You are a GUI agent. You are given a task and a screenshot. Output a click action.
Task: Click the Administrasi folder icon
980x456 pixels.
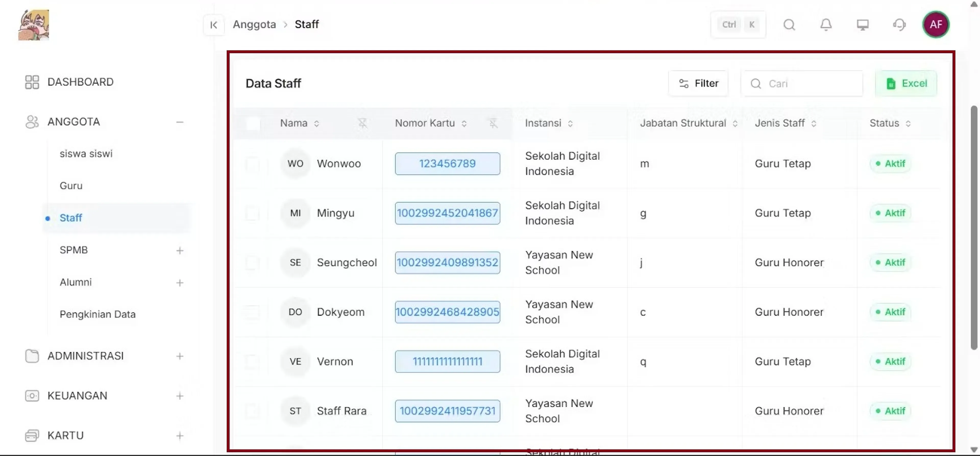coord(32,356)
